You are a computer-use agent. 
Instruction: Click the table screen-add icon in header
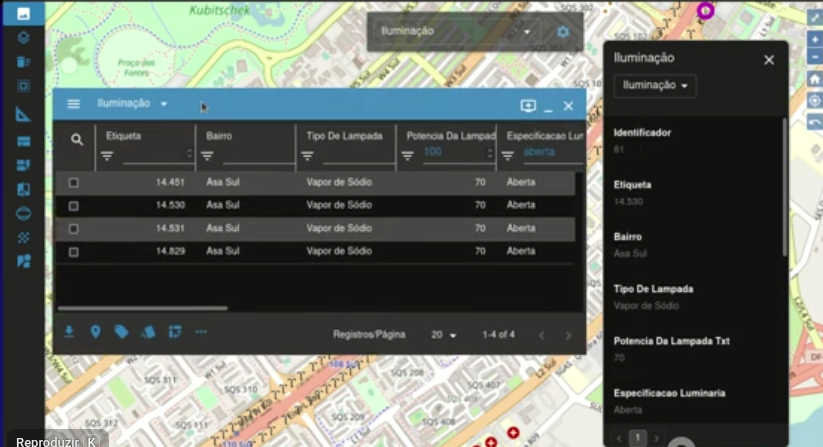[x=528, y=106]
